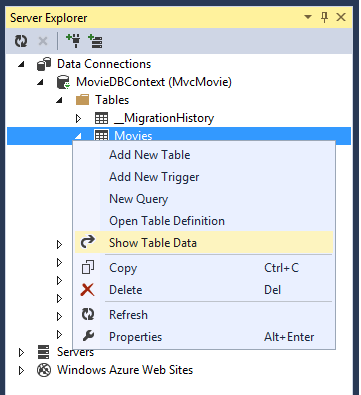Expand the __MigrationHistory table node
Viewport: 361px width, 395px height.
[x=78, y=118]
